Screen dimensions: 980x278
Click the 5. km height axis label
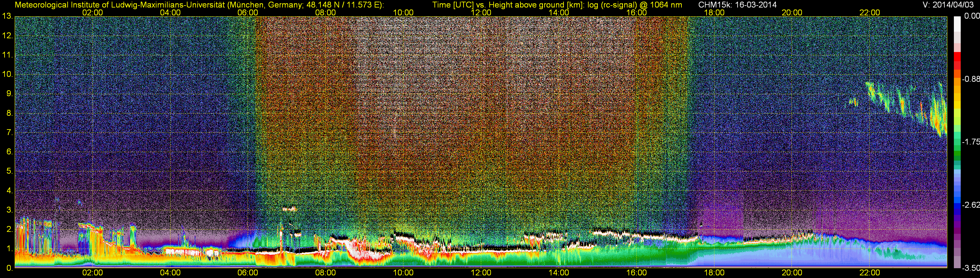pos(9,171)
